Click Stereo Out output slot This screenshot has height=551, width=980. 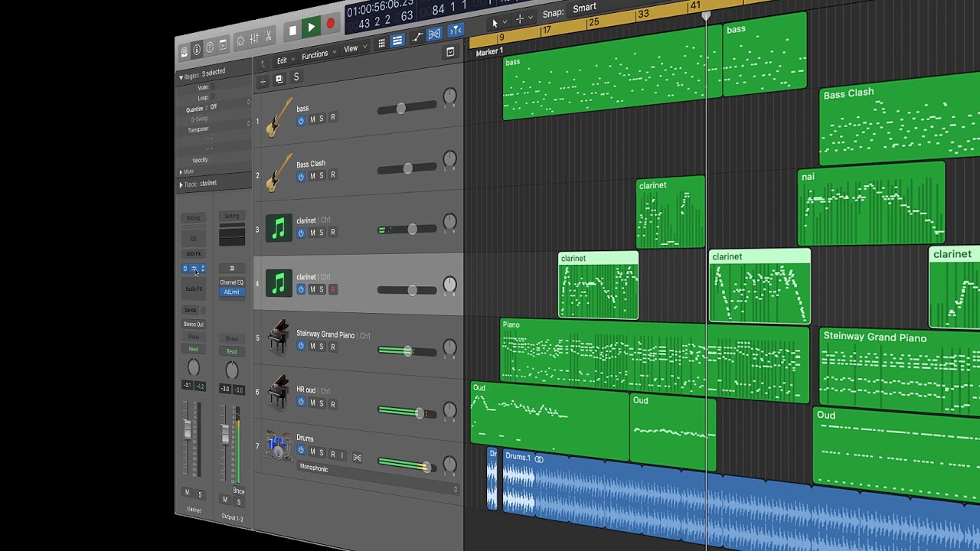click(193, 324)
